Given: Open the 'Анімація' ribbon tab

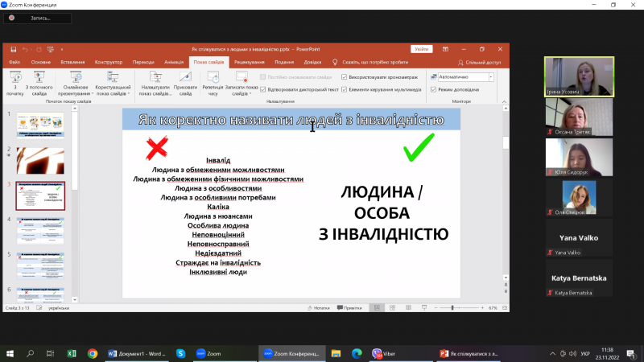Looking at the screenshot, I should [174, 62].
